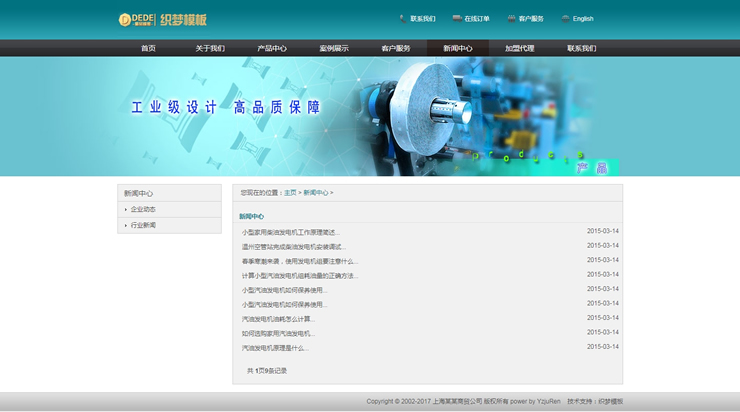Open article 温州空管站完成柴油发电机安装调试

pos(293,246)
